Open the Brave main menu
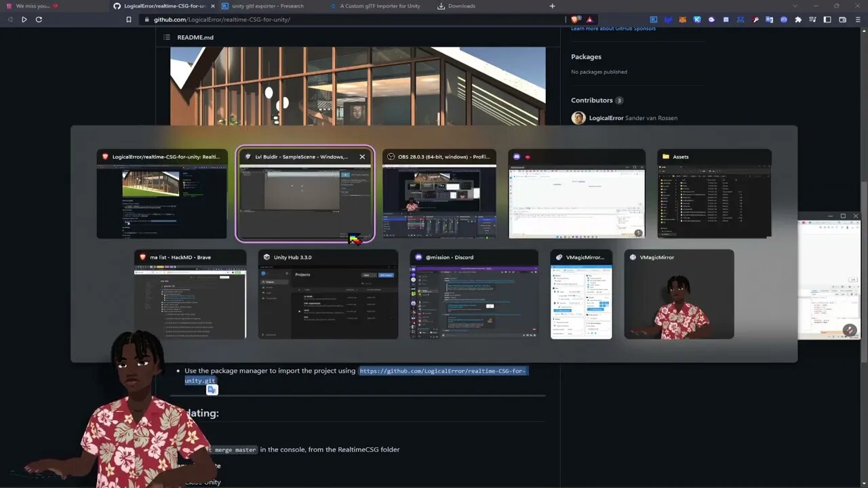The height and width of the screenshot is (488, 868). (857, 20)
